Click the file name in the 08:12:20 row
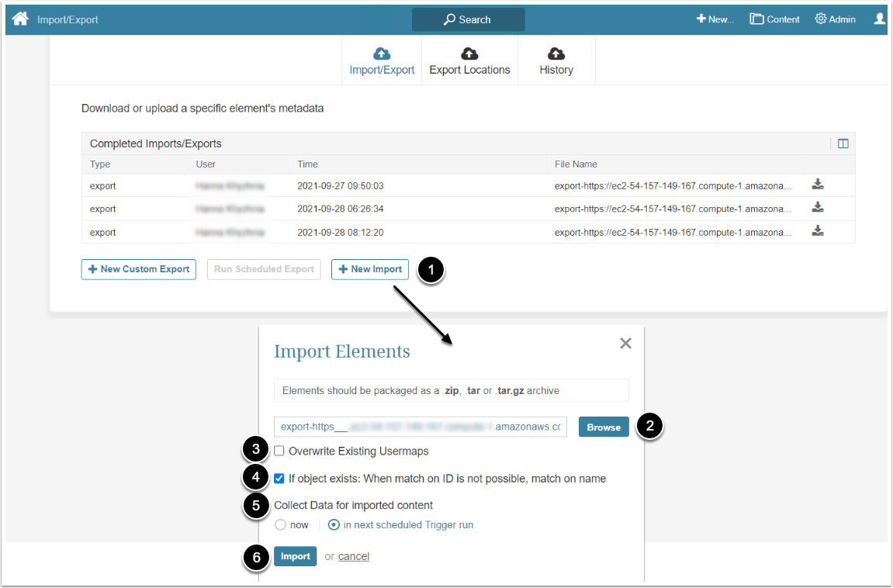The image size is (893, 588). 673,232
